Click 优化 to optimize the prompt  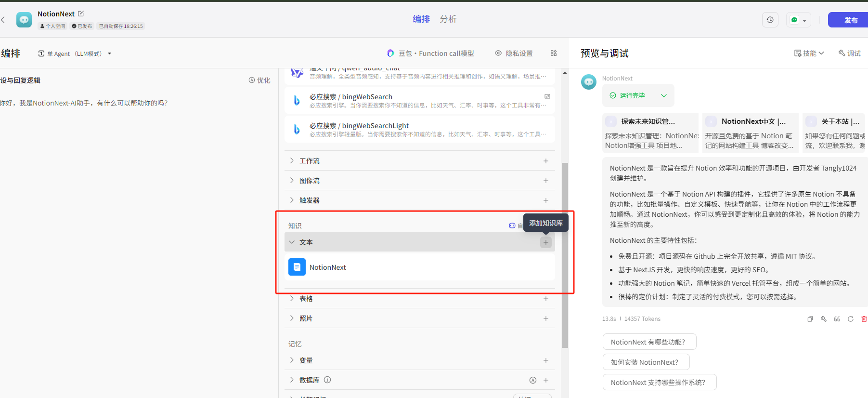(x=259, y=80)
